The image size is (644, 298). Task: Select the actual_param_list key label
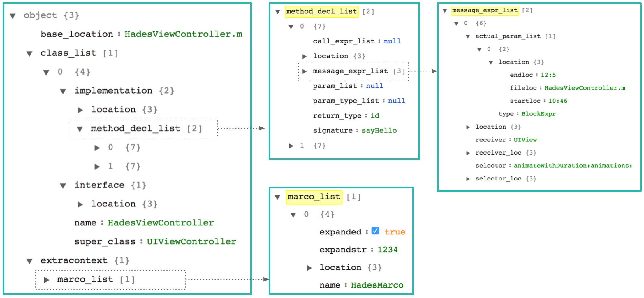pyautogui.click(x=508, y=36)
